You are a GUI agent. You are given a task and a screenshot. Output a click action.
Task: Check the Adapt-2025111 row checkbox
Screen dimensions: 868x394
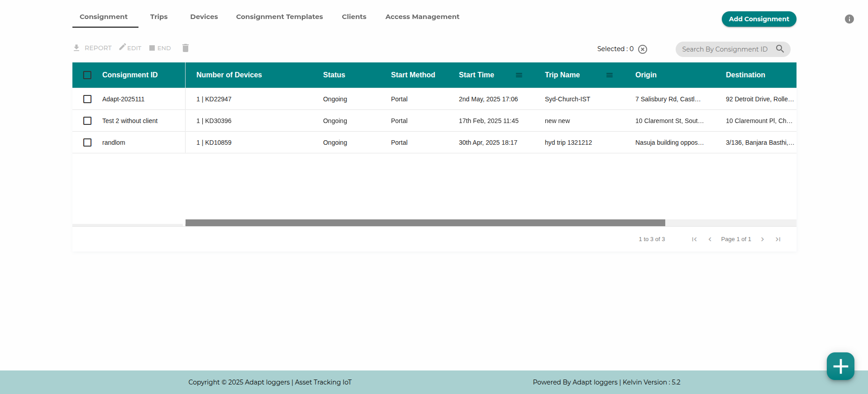(87, 99)
